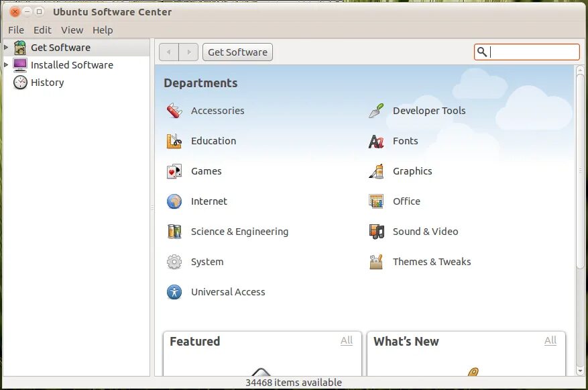Click the Developer Tools trowel icon
Viewport: 588px width, 390px height.
pyautogui.click(x=376, y=111)
